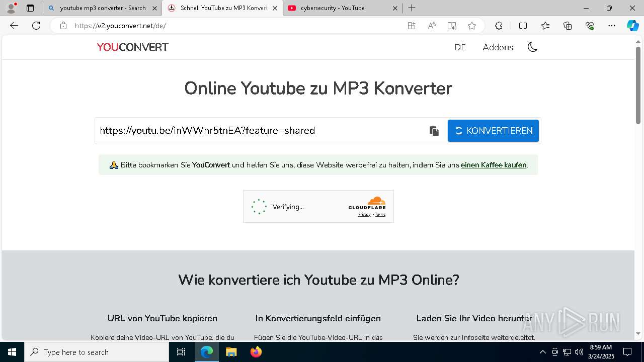Open the Extensions puzzle icon

coord(499,26)
